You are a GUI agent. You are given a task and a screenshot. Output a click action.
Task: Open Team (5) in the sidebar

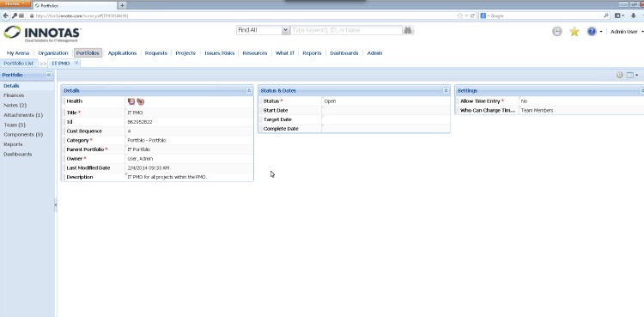coord(15,125)
